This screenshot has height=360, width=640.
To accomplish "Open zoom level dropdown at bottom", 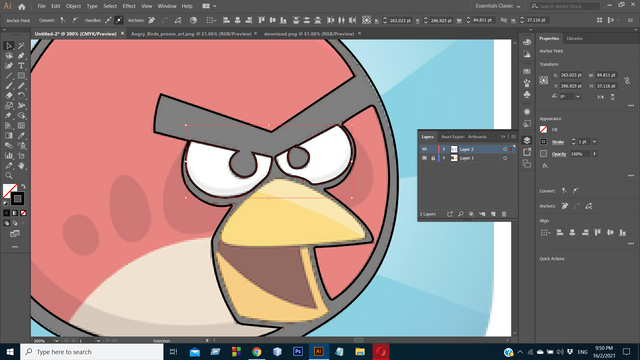I will click(56, 340).
